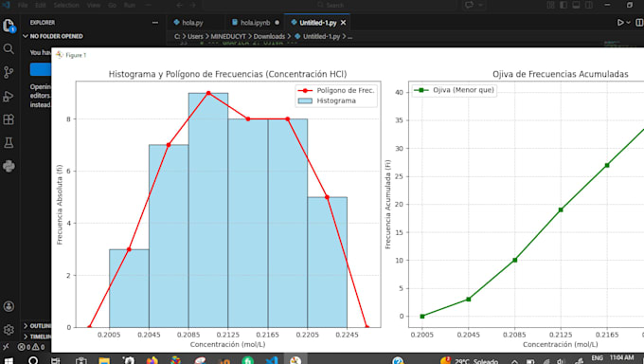Screen dimensions: 644x364
Task: Open VS Code from the taskbar
Action: click(272, 361)
